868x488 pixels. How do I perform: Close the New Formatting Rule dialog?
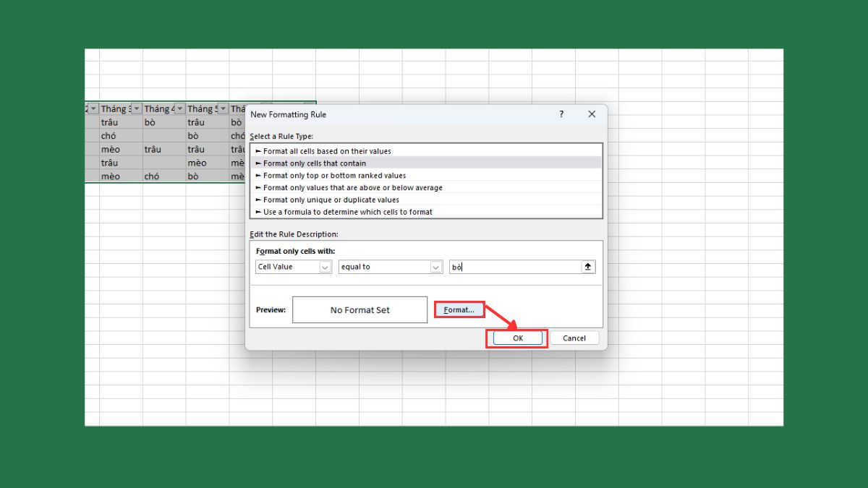click(x=592, y=114)
